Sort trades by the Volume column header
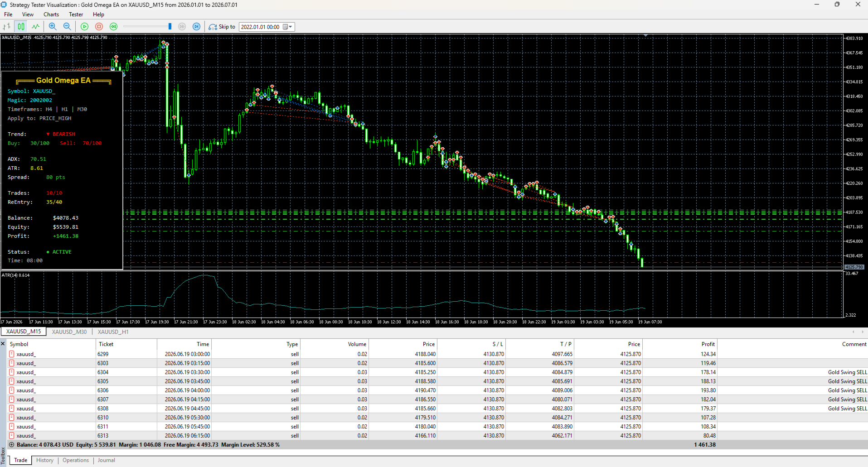 [x=335, y=344]
